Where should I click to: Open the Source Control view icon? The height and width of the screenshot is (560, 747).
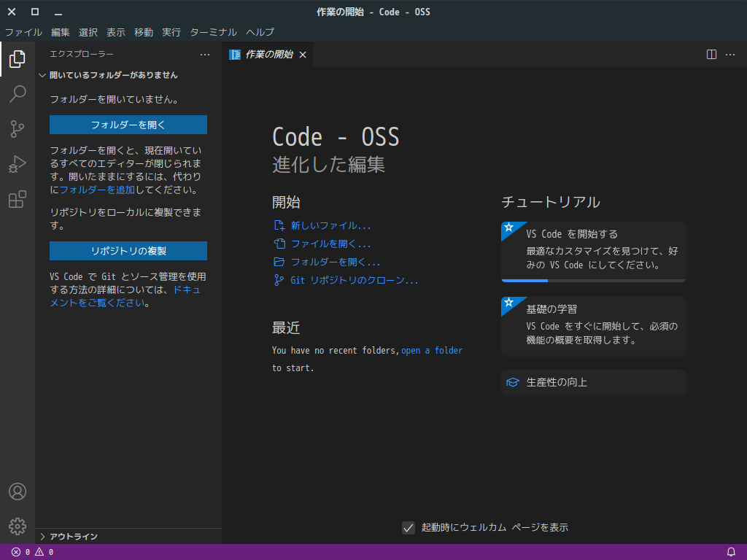[x=18, y=128]
